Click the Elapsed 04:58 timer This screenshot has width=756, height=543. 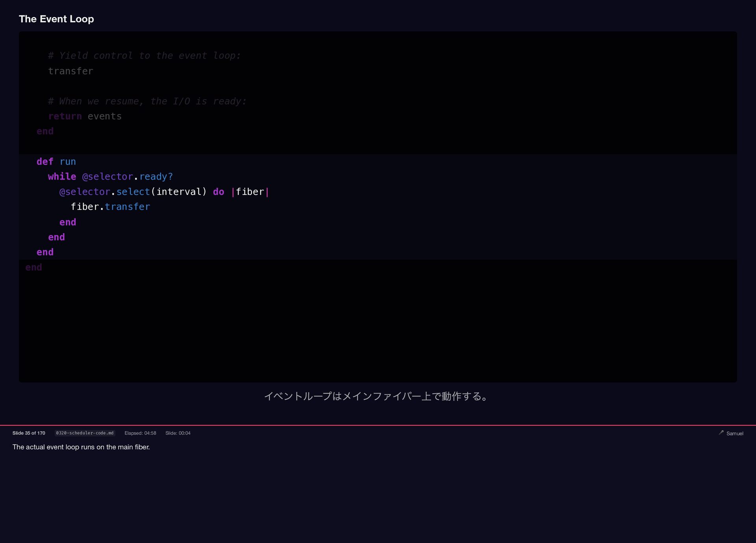pos(140,433)
